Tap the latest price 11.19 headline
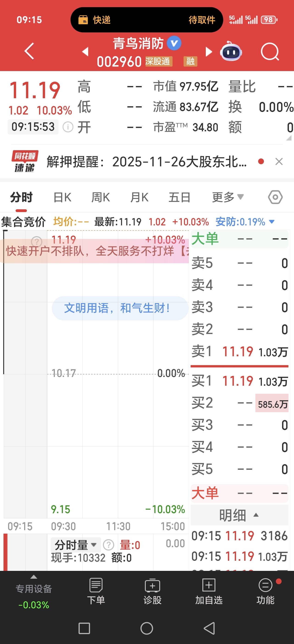 click(x=35, y=90)
